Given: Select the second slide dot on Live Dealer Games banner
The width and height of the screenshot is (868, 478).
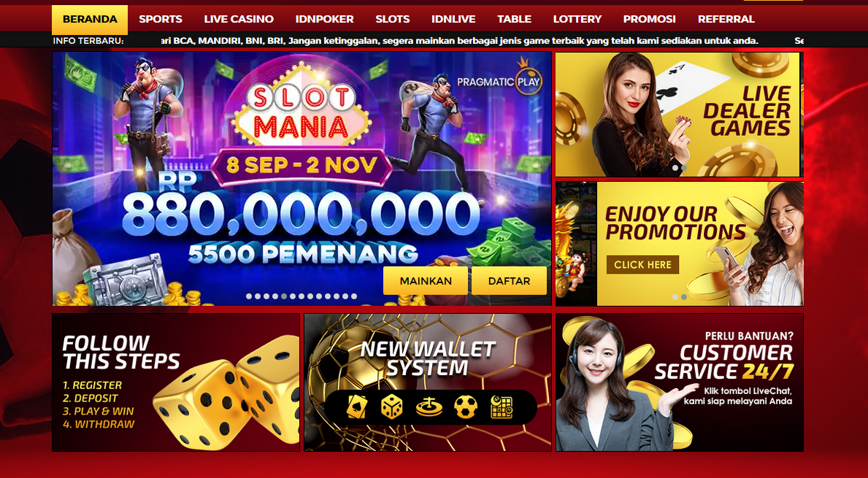Looking at the screenshot, I should 684,168.
